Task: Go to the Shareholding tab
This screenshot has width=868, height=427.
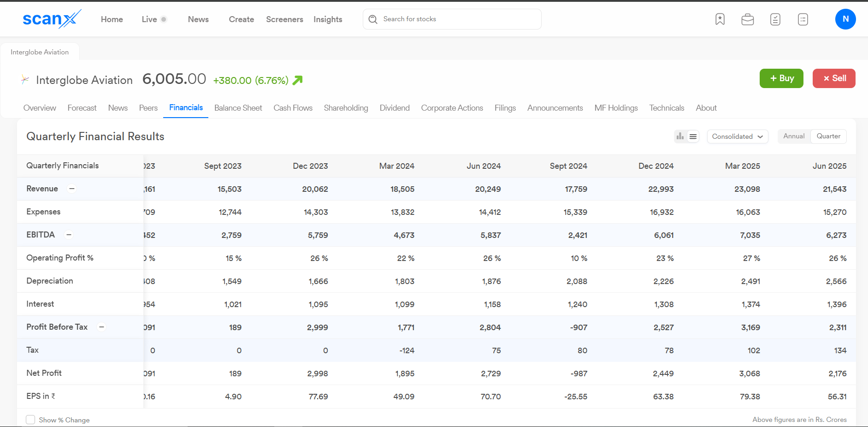Action: coord(346,108)
